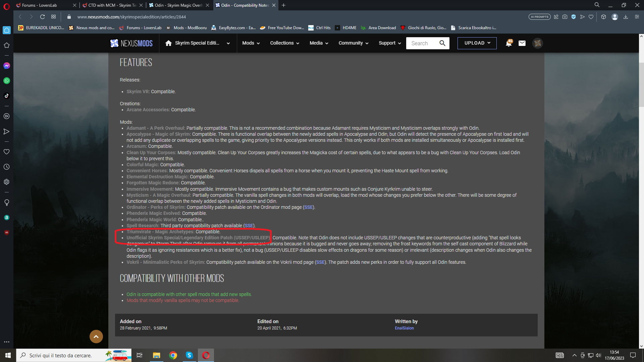Click SSE link for Ordinator patch

[x=308, y=207]
